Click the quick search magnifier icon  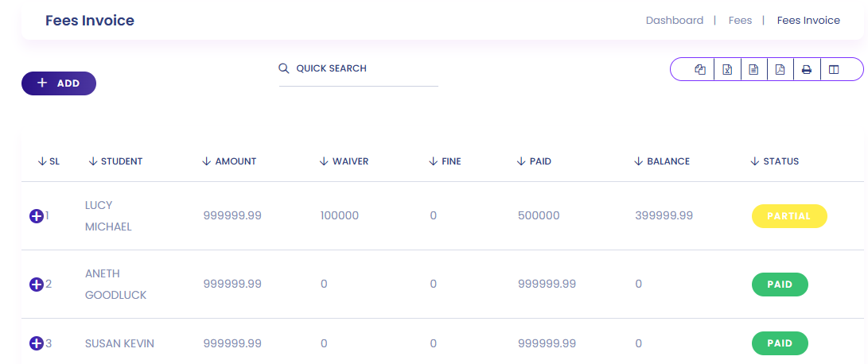284,68
